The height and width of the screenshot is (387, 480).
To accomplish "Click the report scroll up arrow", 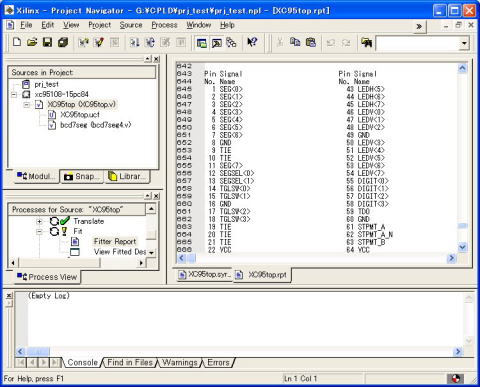I will pos(462,68).
